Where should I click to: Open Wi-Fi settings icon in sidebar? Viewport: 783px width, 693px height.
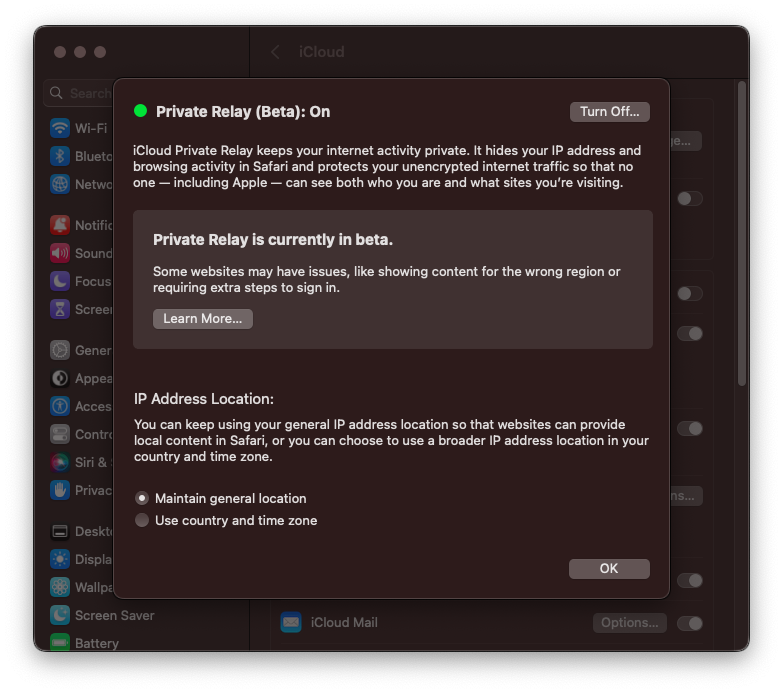coord(60,128)
